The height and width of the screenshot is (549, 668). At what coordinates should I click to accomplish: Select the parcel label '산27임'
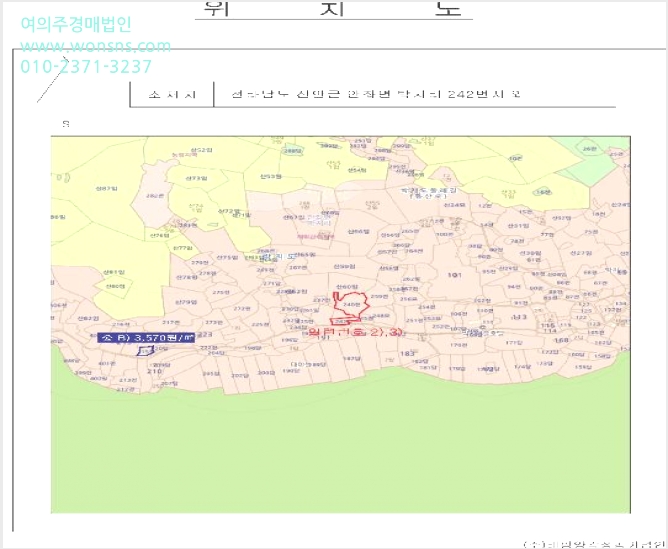581,253
